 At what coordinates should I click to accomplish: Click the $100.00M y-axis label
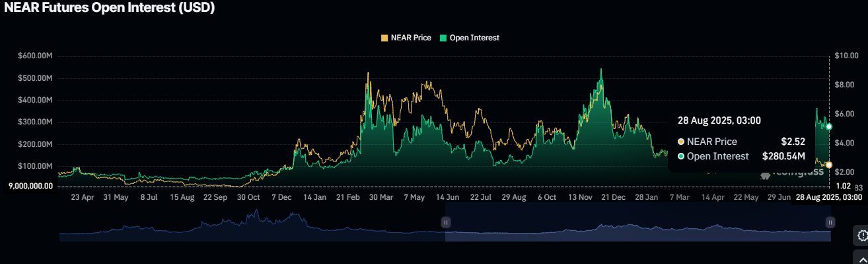(x=35, y=165)
